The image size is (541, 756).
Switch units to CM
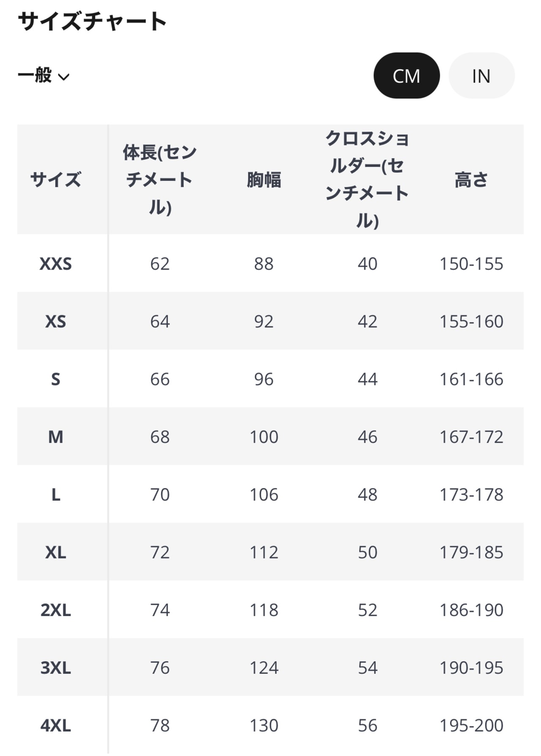point(406,76)
